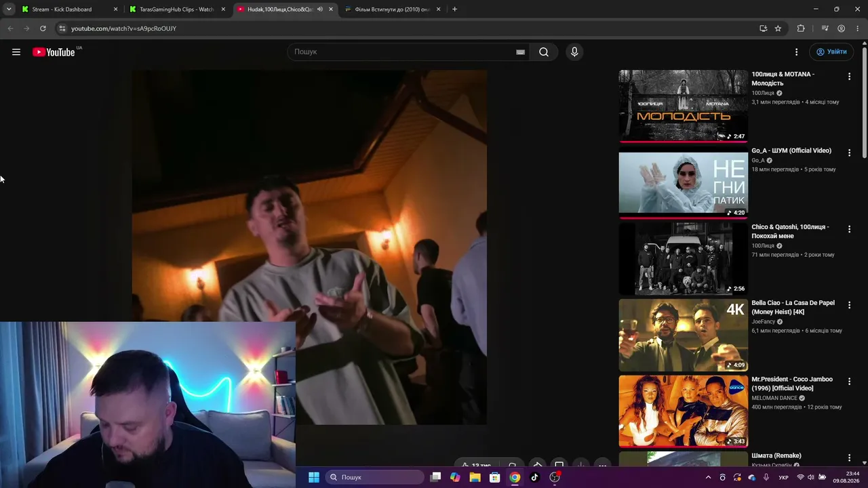This screenshot has height=488, width=868.
Task: Start voice search with the microphone
Action: [x=574, y=52]
